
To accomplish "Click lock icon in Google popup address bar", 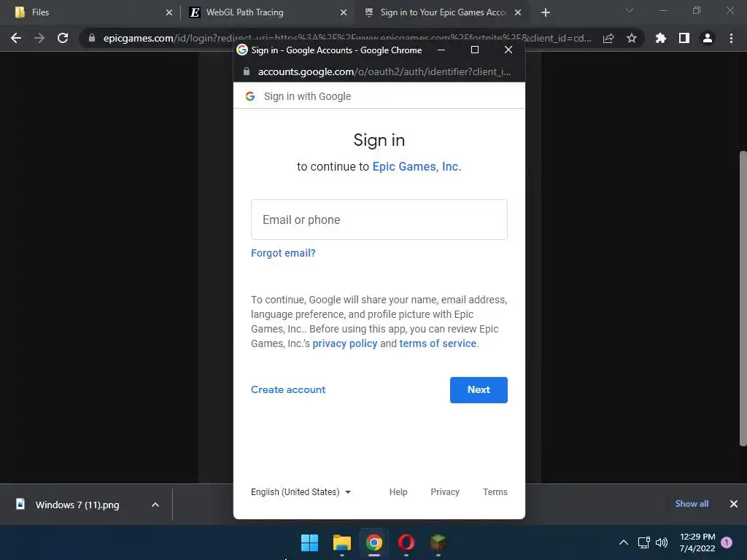I will 247,71.
